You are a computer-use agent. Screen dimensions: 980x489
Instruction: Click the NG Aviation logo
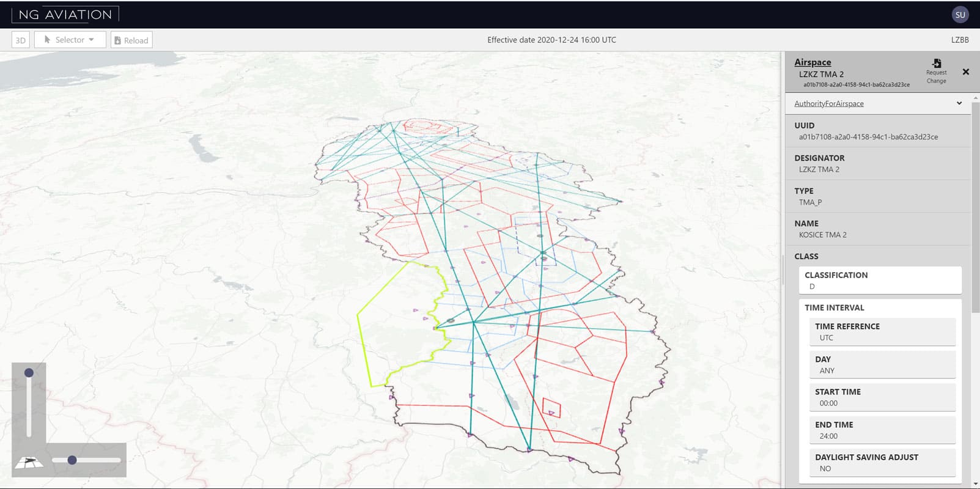65,15
